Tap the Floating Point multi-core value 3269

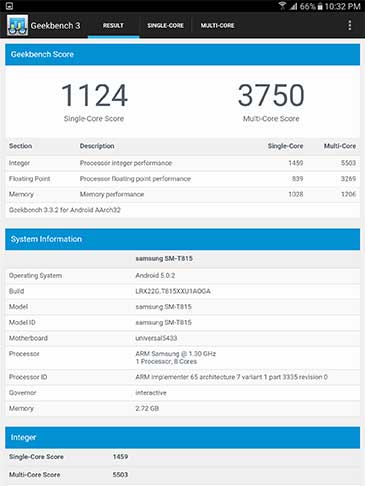coord(348,179)
